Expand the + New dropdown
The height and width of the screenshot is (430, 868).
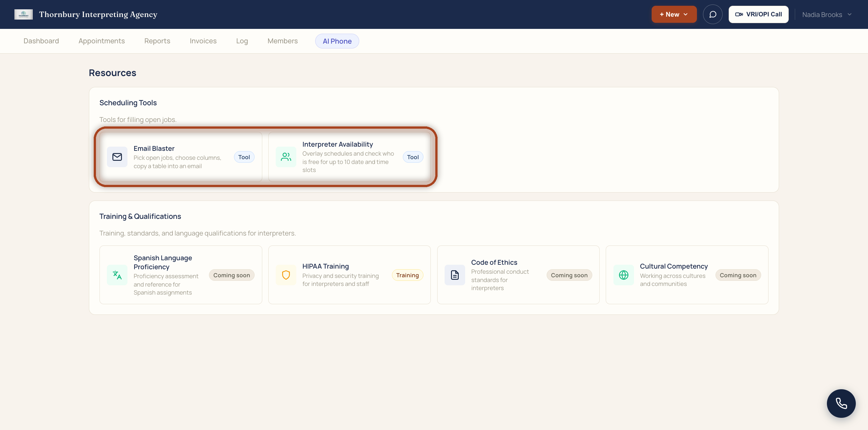[x=674, y=14]
